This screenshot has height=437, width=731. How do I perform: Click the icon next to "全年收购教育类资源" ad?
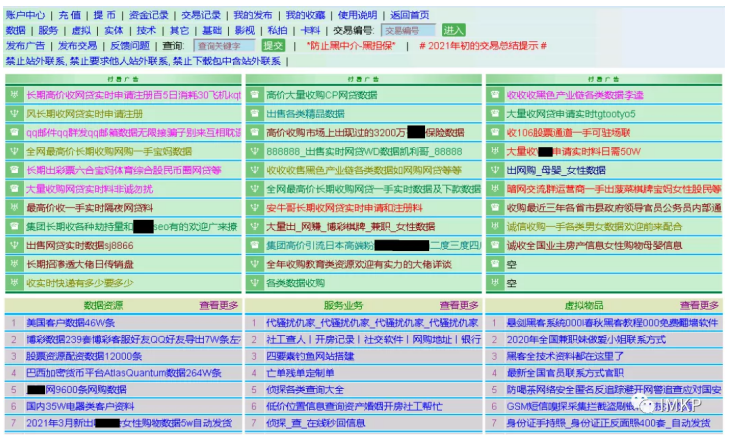click(255, 264)
